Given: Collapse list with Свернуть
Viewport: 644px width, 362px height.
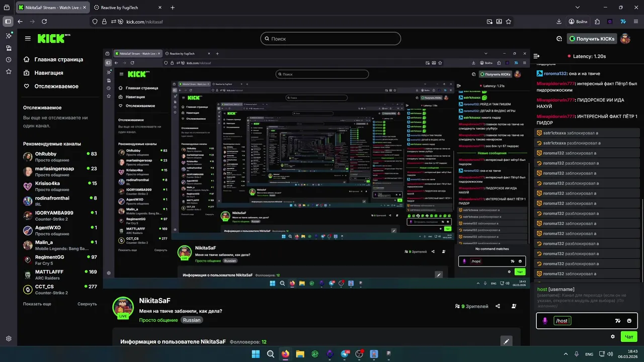Looking at the screenshot, I should [87, 304].
